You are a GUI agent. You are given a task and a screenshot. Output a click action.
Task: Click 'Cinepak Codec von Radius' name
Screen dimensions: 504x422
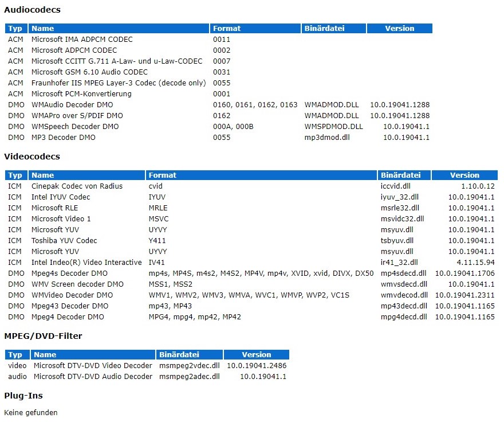(x=77, y=186)
